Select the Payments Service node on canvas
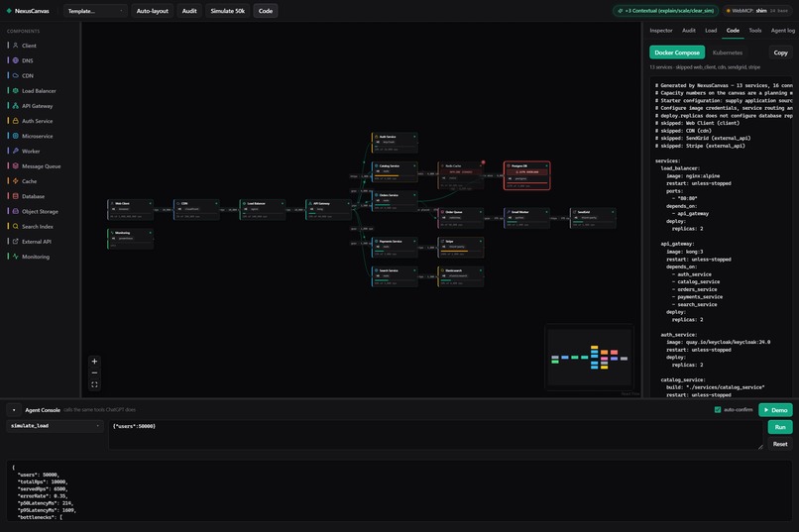The image size is (799, 532). pyautogui.click(x=395, y=248)
